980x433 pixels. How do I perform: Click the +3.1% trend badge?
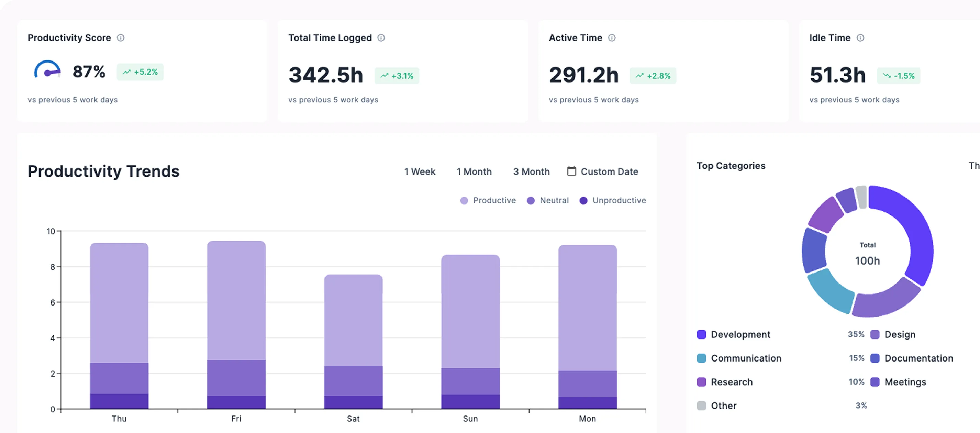pyautogui.click(x=397, y=76)
